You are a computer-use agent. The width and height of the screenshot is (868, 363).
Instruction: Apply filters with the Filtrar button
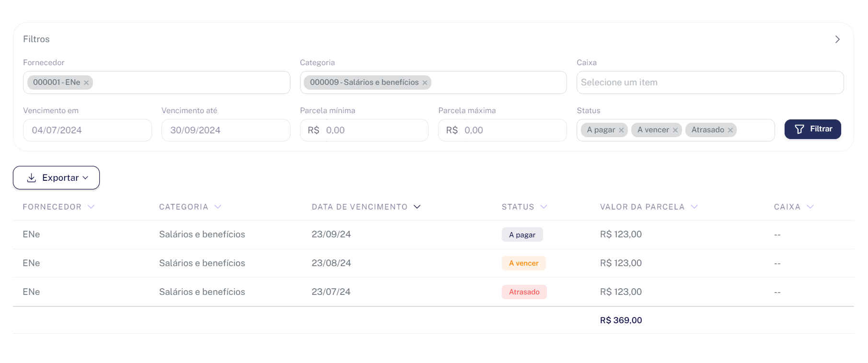812,129
